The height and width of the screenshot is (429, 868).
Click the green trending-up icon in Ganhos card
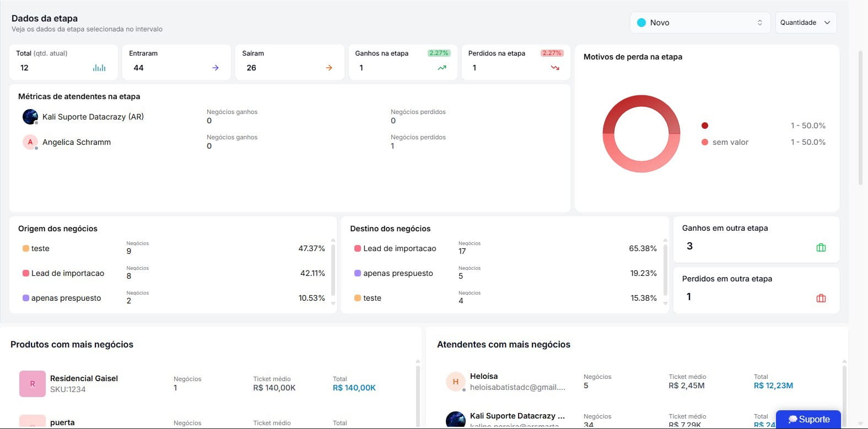(x=442, y=68)
